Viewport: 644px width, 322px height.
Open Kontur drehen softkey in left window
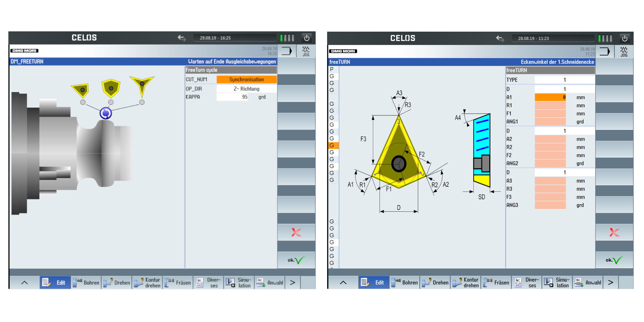click(x=147, y=283)
